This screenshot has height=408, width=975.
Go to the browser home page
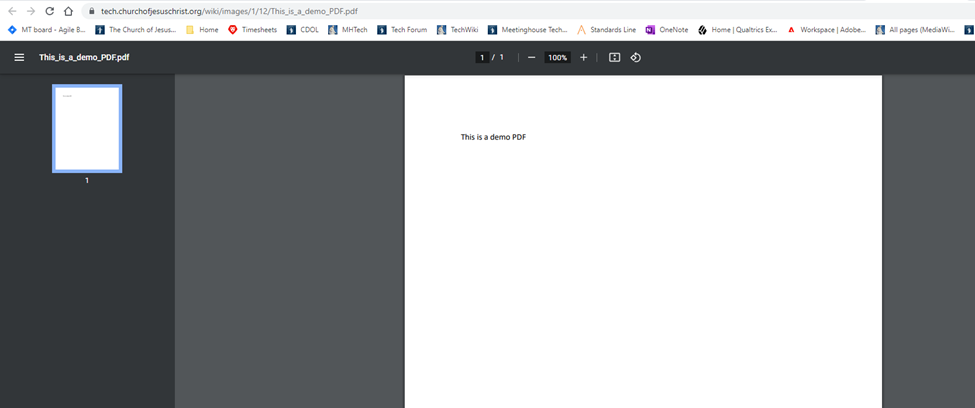click(68, 11)
